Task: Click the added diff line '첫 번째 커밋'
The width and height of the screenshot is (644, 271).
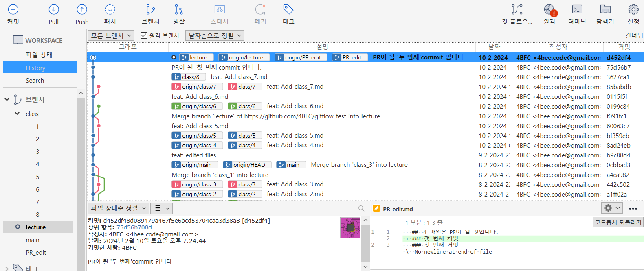Action: [x=523, y=238]
